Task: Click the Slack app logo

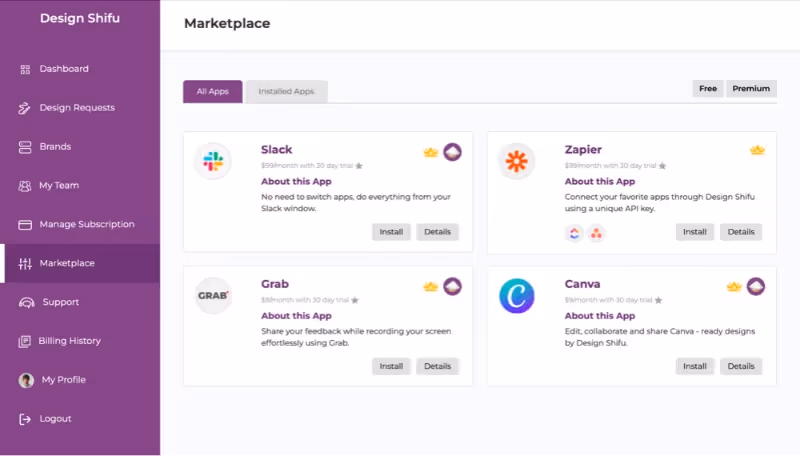Action: (x=213, y=161)
